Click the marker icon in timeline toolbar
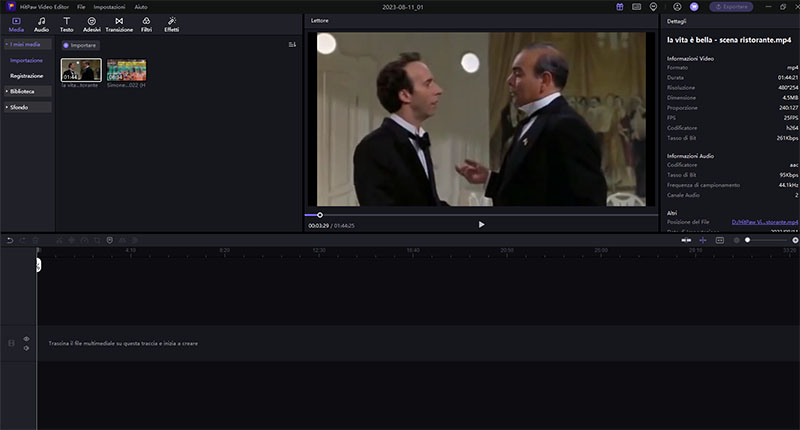 pyautogui.click(x=109, y=240)
